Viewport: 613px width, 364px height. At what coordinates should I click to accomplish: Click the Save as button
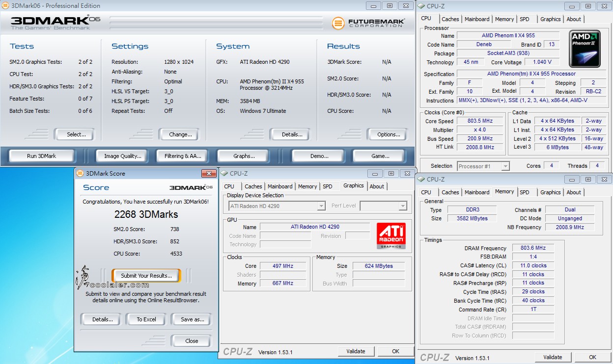point(192,319)
